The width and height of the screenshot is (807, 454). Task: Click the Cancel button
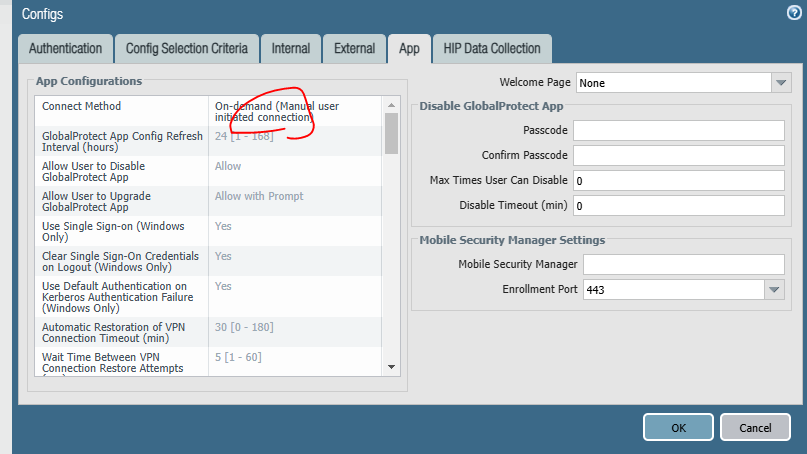(755, 427)
